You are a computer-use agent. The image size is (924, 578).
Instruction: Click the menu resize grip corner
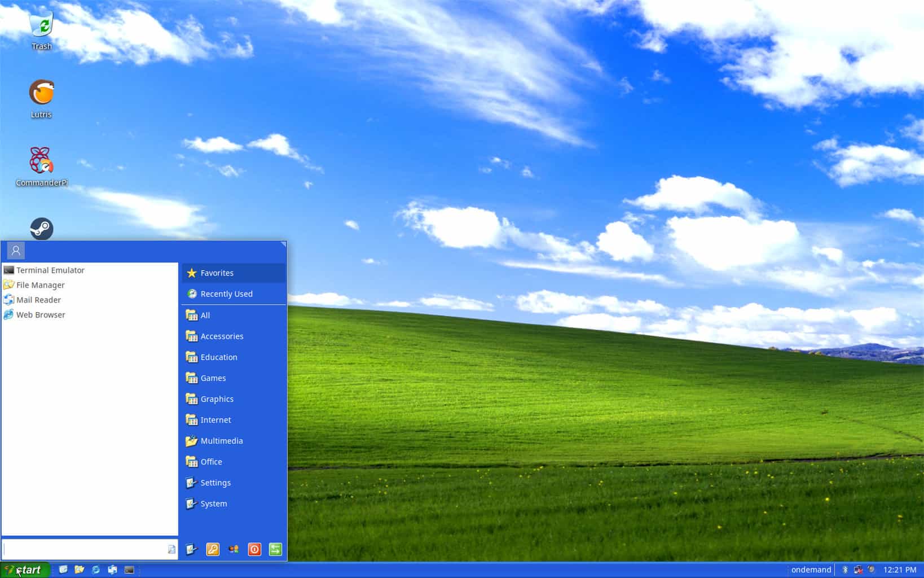coord(283,244)
